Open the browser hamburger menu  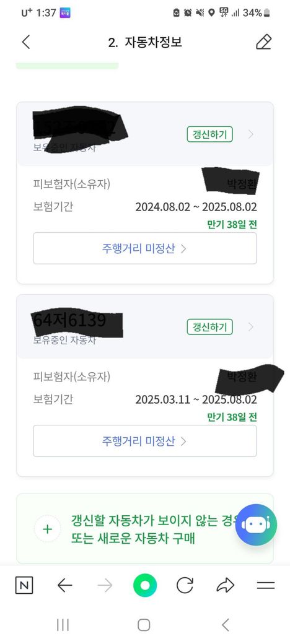tap(266, 585)
